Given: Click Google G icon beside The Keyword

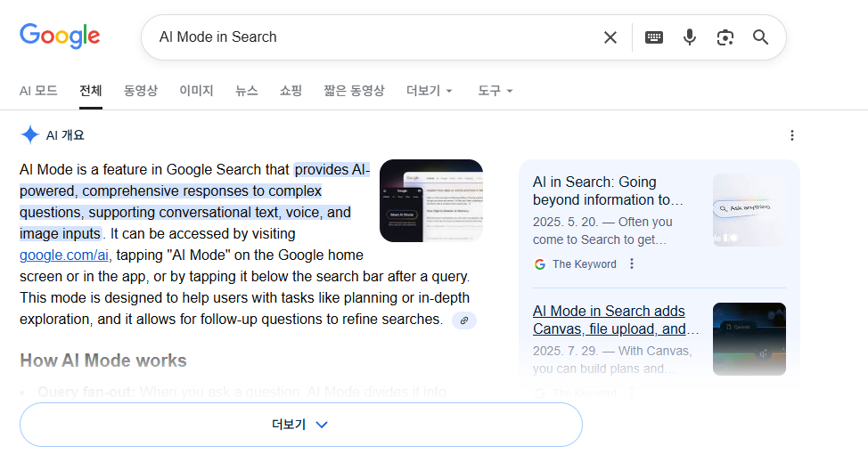Looking at the screenshot, I should click(x=540, y=264).
